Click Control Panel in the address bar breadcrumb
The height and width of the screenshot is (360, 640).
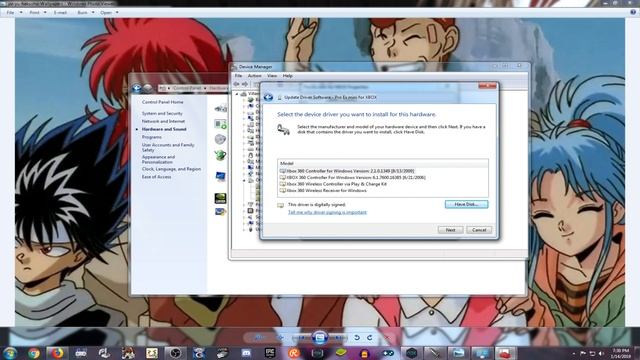point(187,88)
